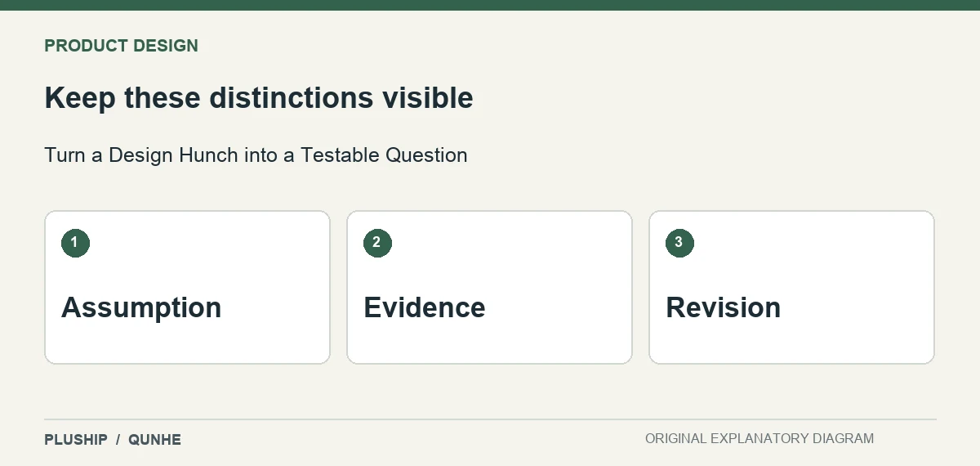The height and width of the screenshot is (466, 980).
Task: Click the 'PLUSHIP / QUNHE' footer text
Action: (113, 440)
